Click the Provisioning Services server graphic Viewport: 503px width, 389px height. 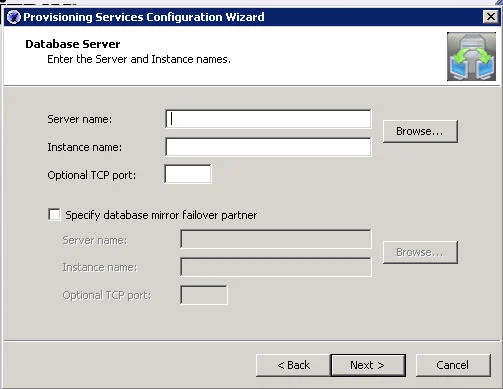471,56
